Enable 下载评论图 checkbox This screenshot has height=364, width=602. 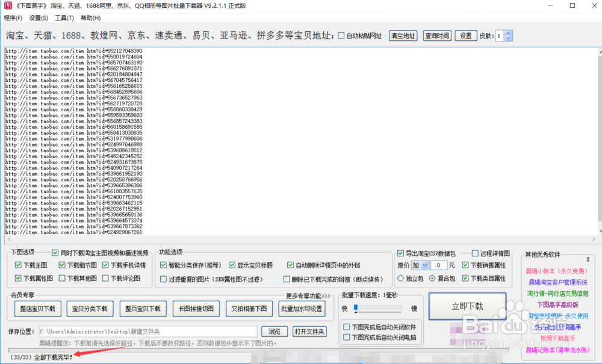105,278
